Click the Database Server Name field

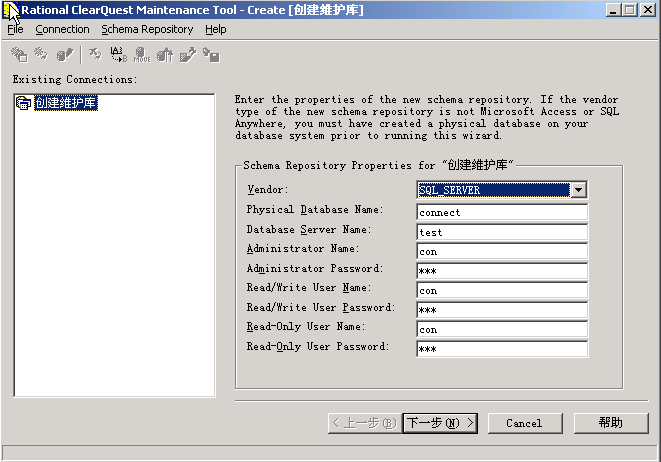coord(502,232)
